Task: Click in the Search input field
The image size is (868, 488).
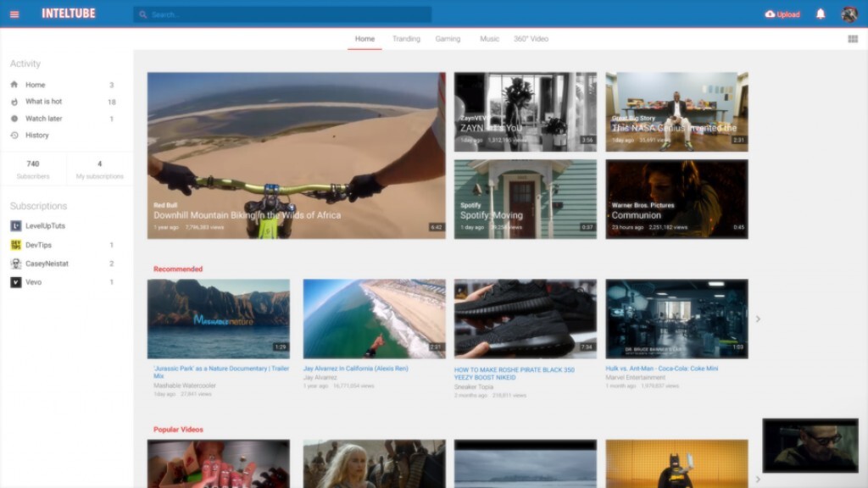Action: point(288,14)
